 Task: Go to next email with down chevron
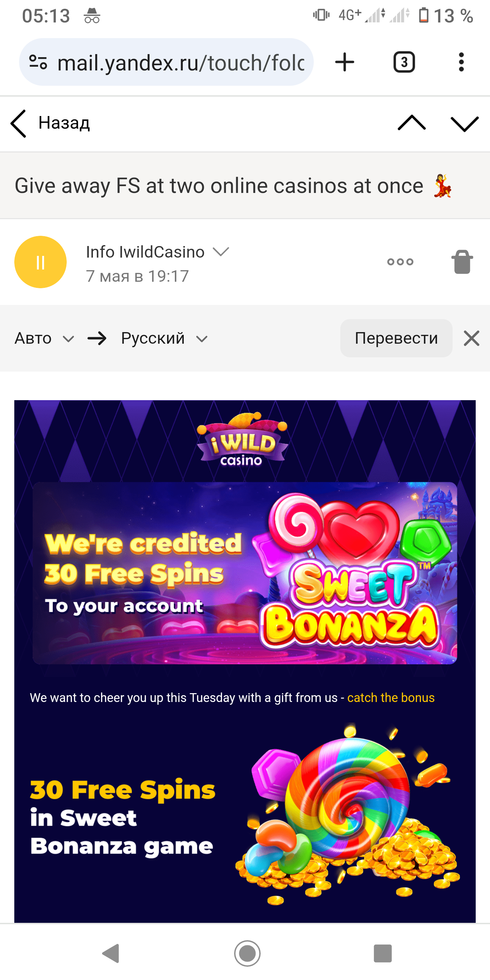pyautogui.click(x=464, y=123)
